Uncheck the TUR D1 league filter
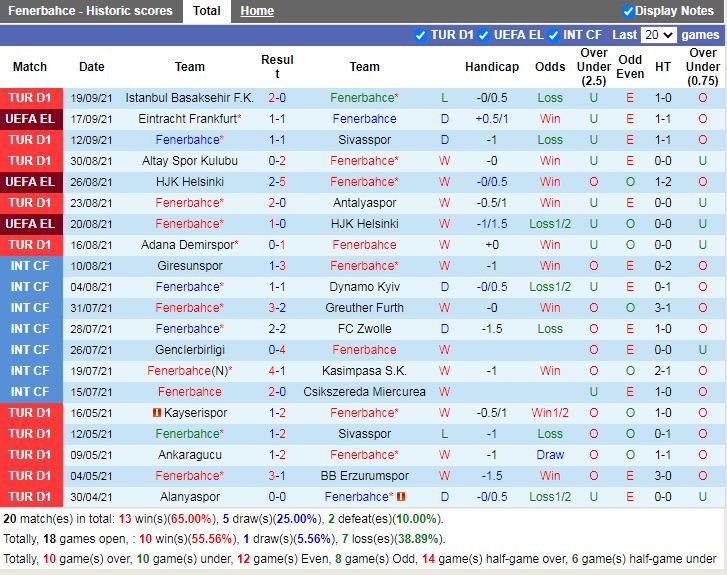 tap(420, 35)
